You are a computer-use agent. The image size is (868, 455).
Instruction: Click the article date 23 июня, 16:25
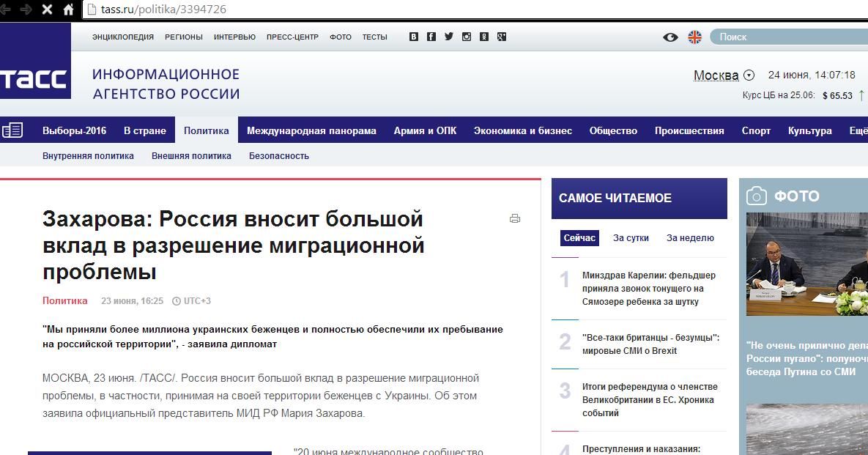tap(132, 301)
